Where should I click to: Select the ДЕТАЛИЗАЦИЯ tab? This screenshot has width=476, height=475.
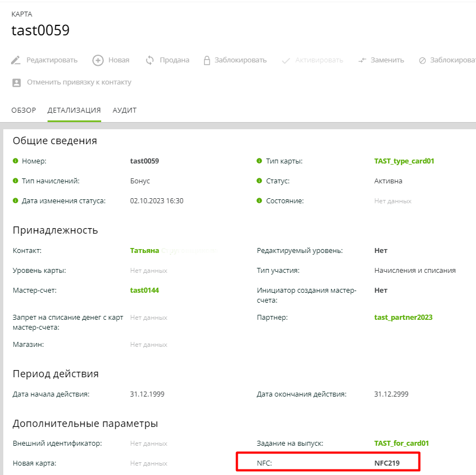click(74, 110)
